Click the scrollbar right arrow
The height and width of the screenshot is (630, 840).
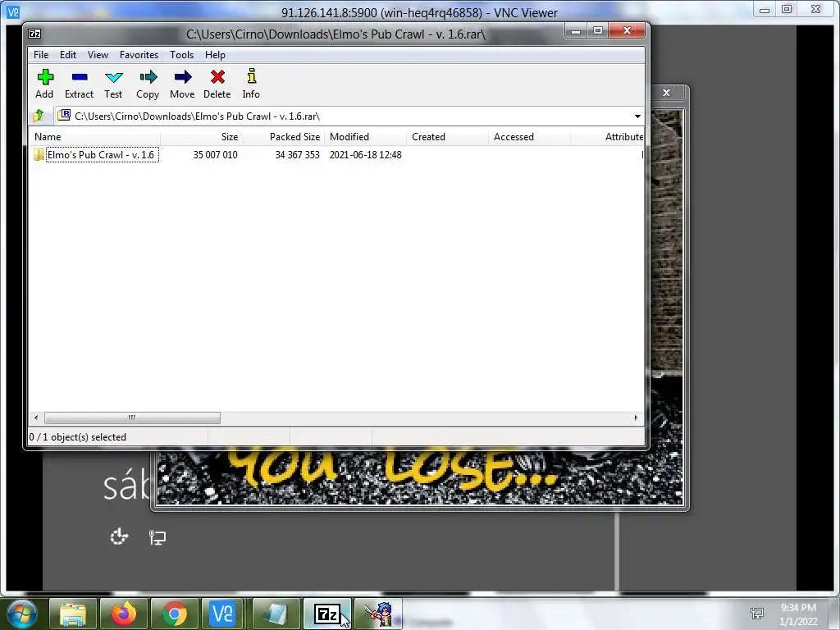pyautogui.click(x=636, y=418)
